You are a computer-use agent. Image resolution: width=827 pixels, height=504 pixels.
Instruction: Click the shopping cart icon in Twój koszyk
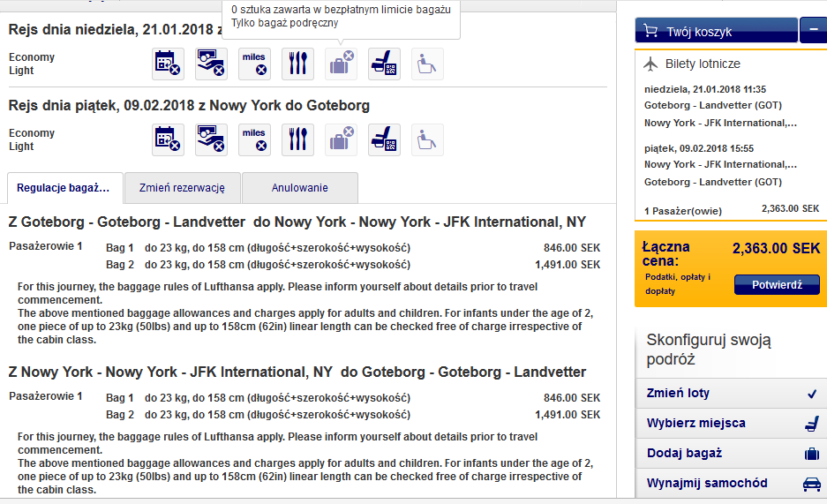click(x=650, y=31)
